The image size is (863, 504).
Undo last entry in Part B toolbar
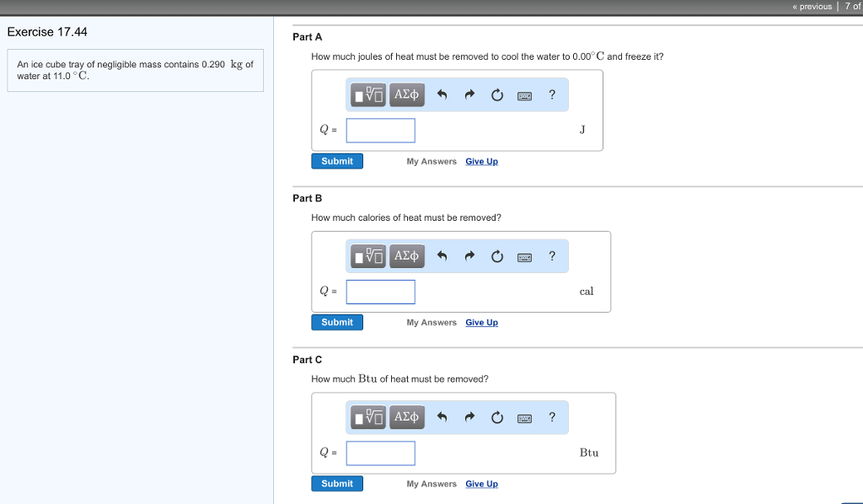[x=442, y=256]
